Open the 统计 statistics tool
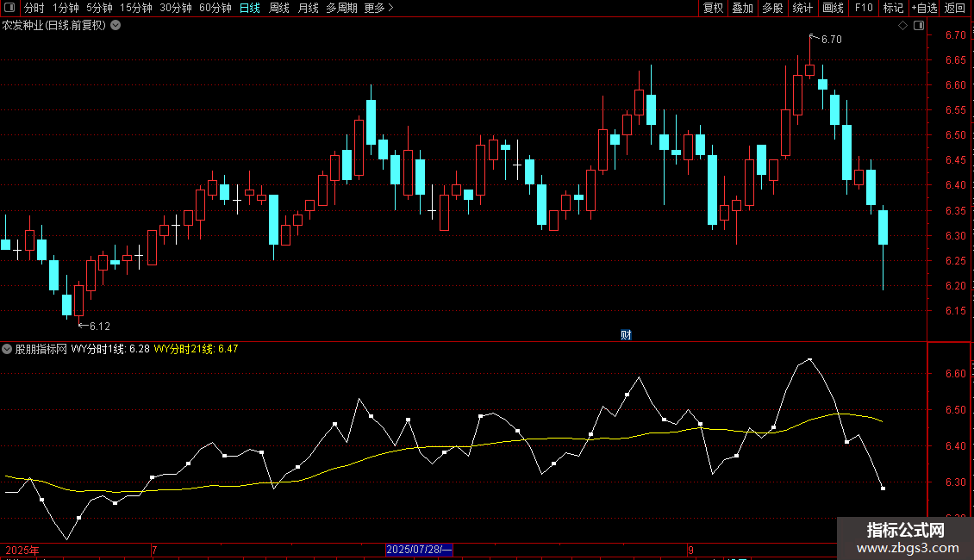The width and height of the screenshot is (974, 560). pyautogui.click(x=802, y=8)
